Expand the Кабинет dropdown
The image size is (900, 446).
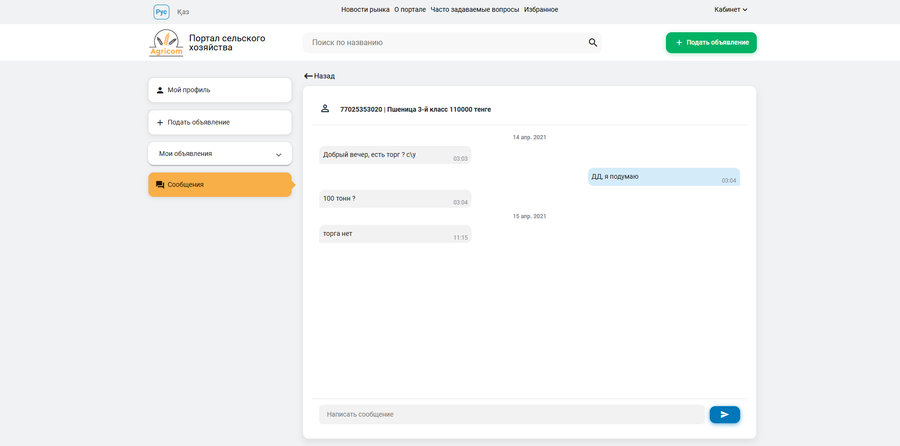(731, 10)
